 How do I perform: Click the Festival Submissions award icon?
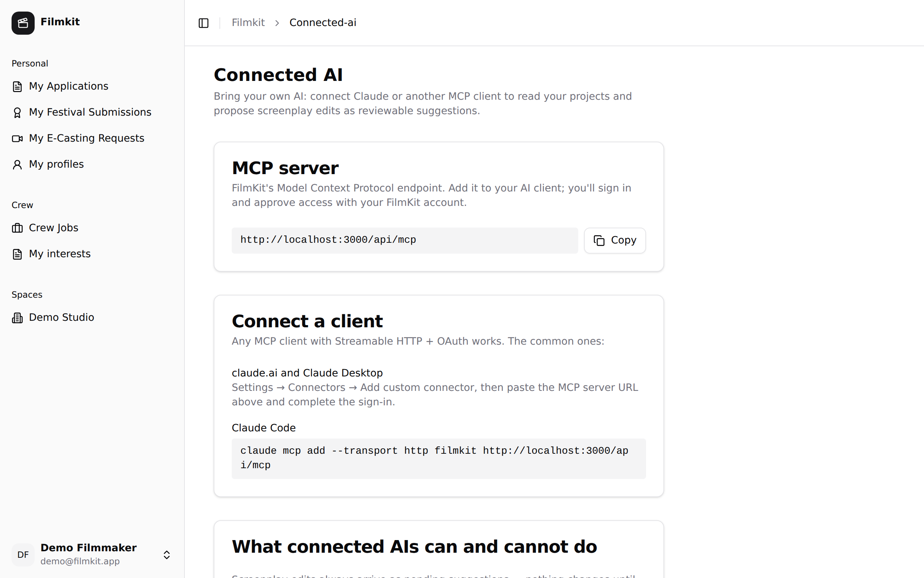pyautogui.click(x=17, y=112)
